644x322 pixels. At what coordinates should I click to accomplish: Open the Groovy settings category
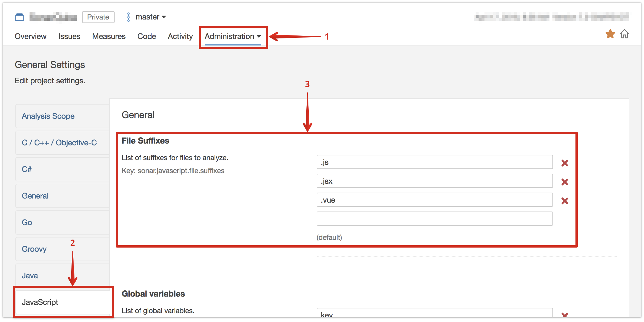[x=34, y=249]
